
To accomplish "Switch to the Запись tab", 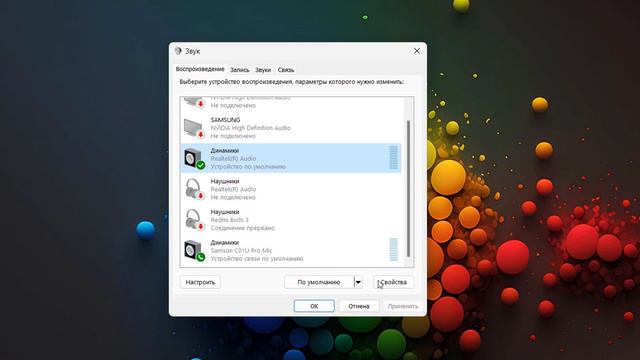I will 240,70.
